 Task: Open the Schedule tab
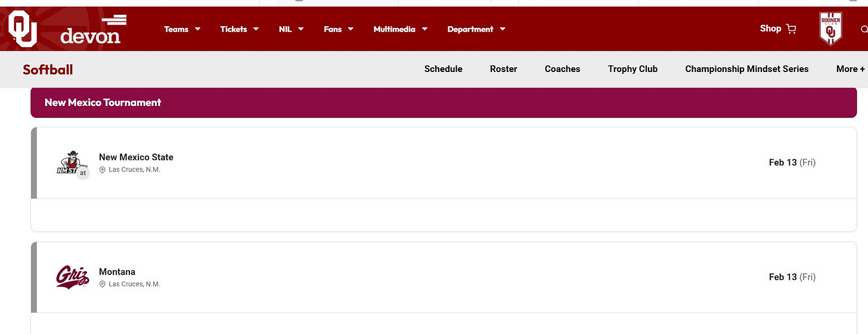444,69
